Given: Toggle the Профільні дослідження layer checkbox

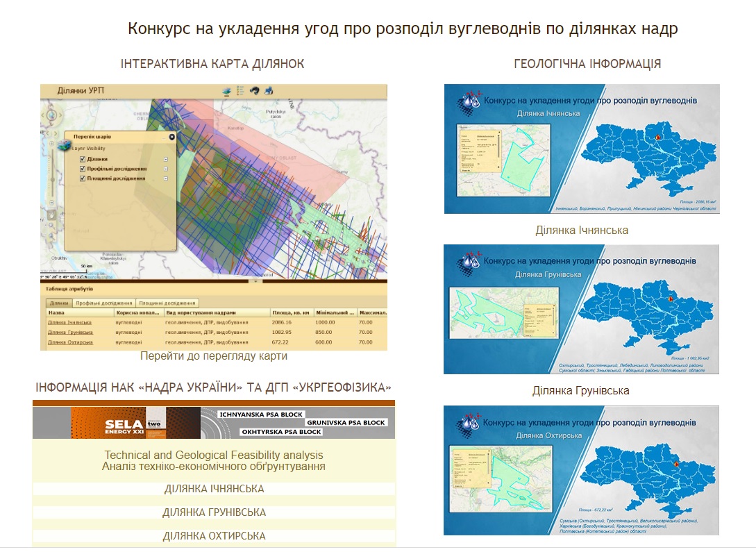Looking at the screenshot, I should point(83,169).
